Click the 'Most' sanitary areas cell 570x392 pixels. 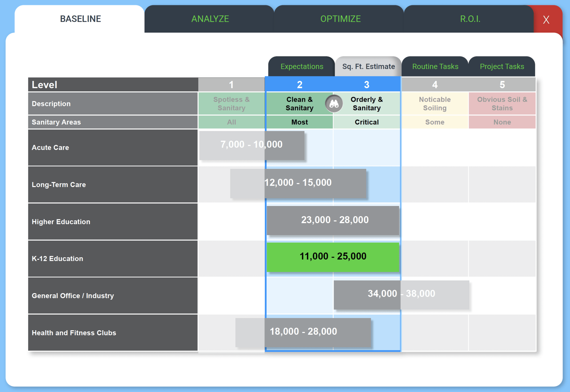(300, 122)
